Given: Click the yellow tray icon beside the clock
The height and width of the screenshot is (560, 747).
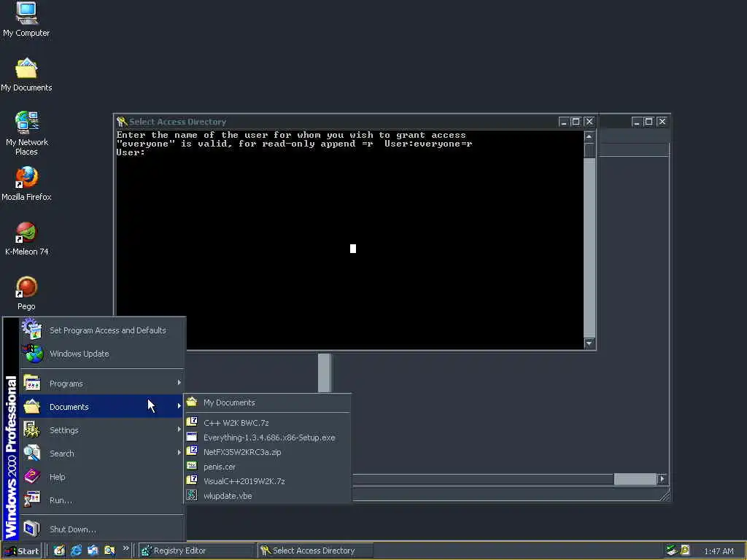Looking at the screenshot, I should coord(686,551).
